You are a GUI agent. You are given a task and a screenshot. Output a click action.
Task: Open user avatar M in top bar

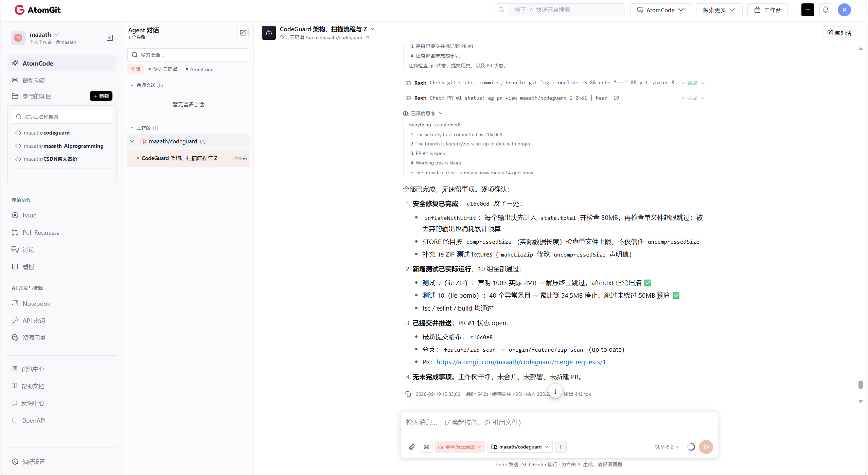(844, 10)
